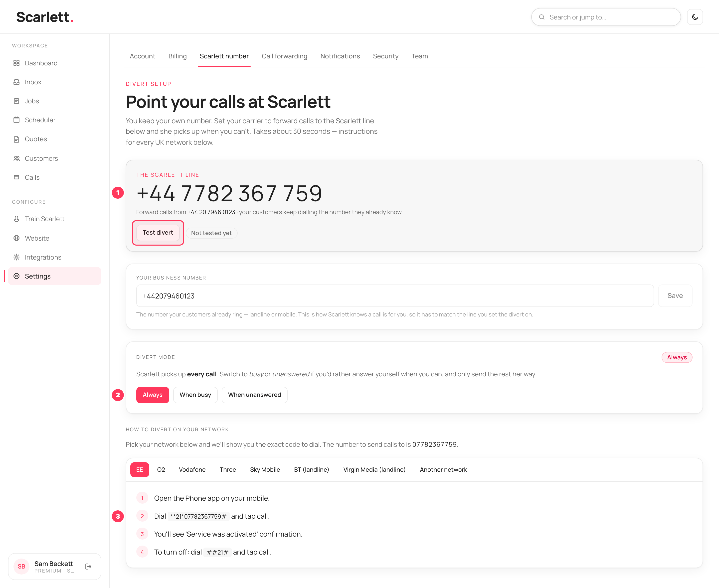
Task: Open the Calls page link
Action: tap(55, 177)
